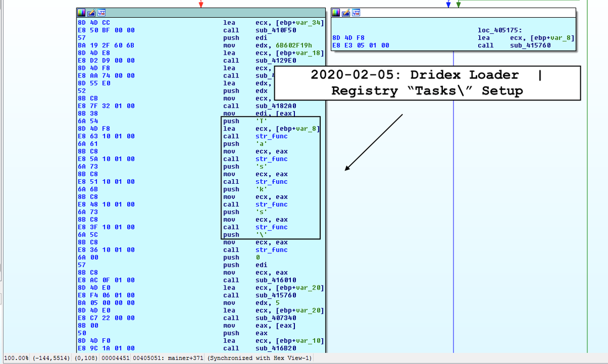This screenshot has height=364, width=608.
Task: Click the 100.00% zoom level in the status bar
Action: tap(16, 358)
